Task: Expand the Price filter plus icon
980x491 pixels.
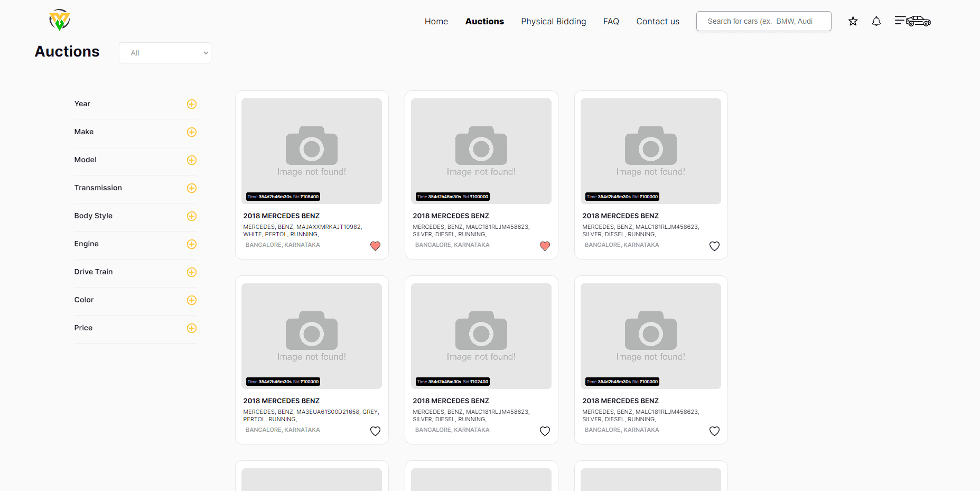Action: click(x=192, y=328)
